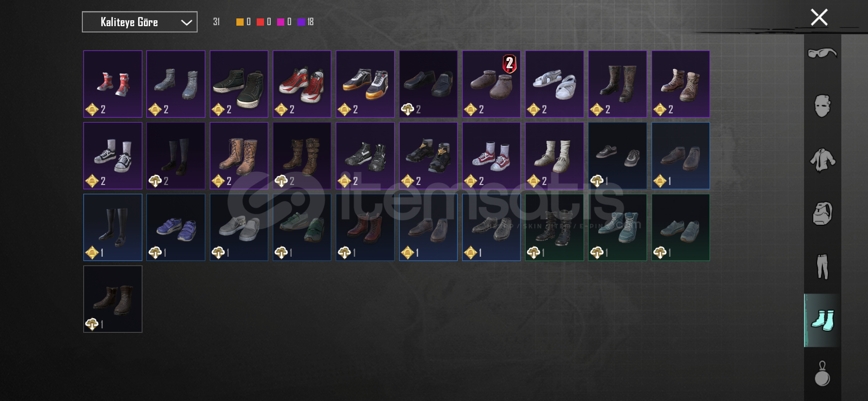
Task: Filter by the red quality swatch
Action: (260, 22)
